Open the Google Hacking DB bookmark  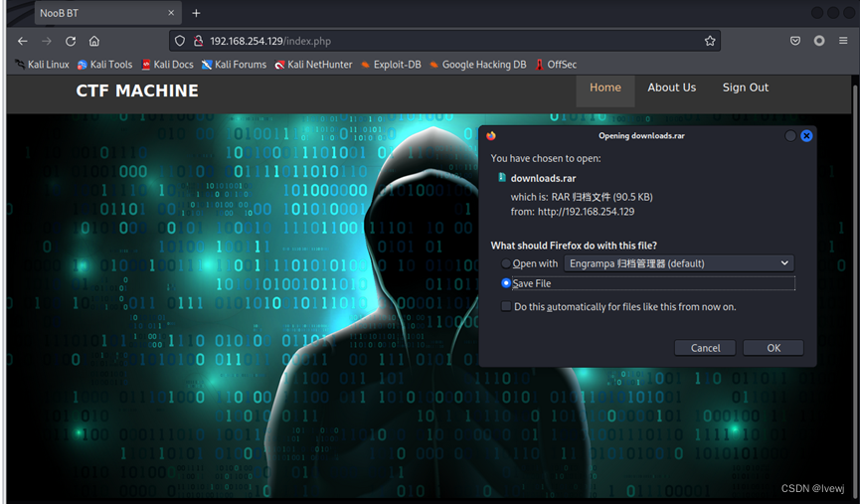(477, 65)
